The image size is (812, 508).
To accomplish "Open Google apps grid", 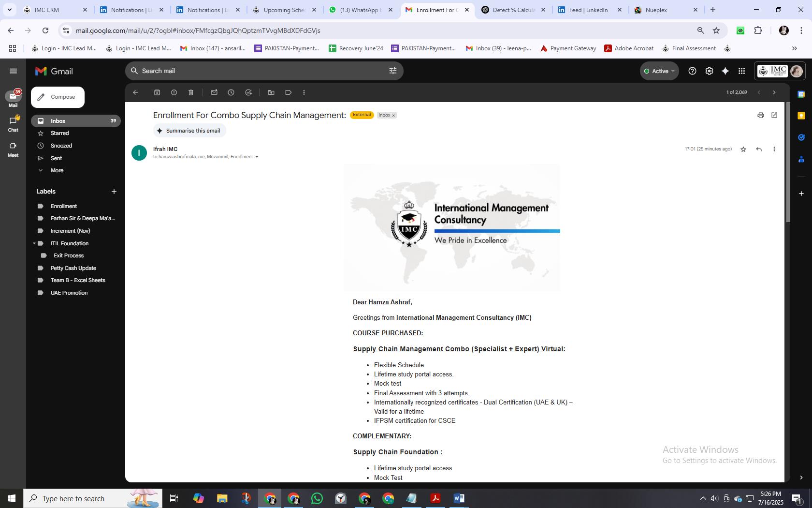I will click(742, 71).
